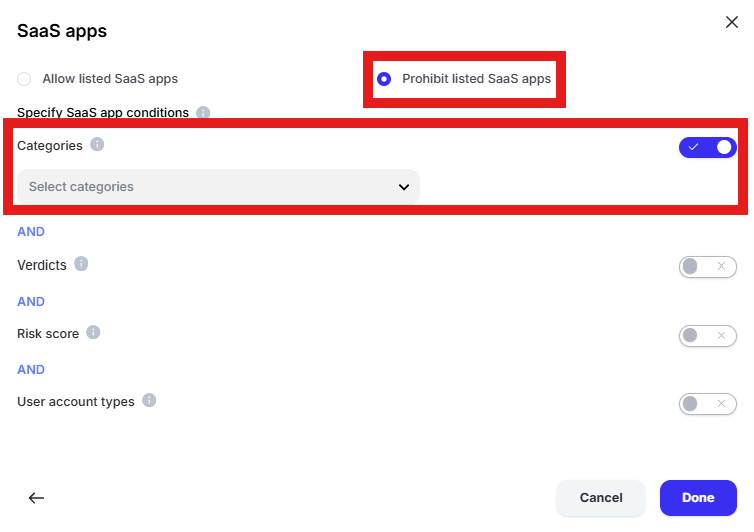Click AND operator between Categories and Verdicts
Screen dimensions: 754x532
[x=31, y=232]
